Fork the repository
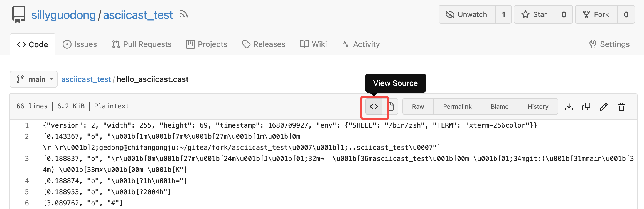The height and width of the screenshot is (209, 644). (x=596, y=14)
